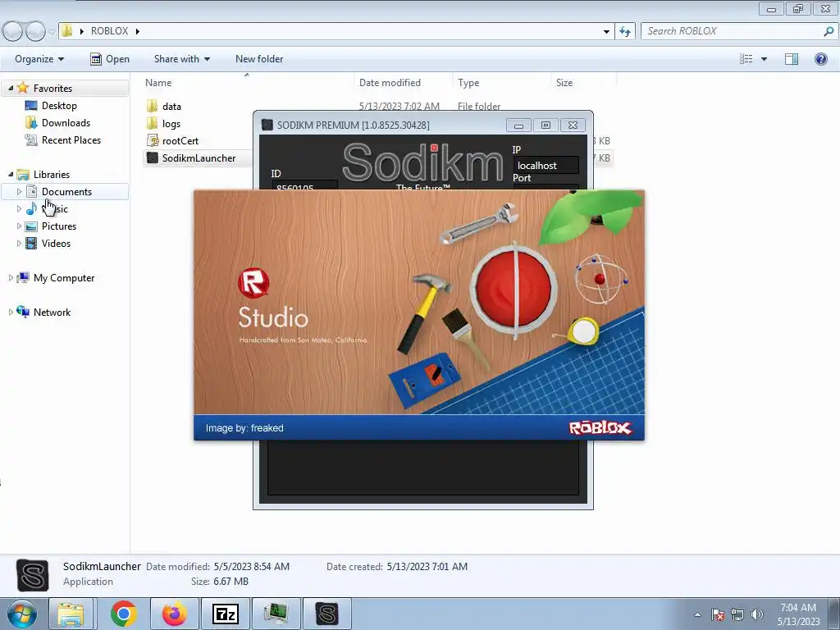Click the search magnifier icon

tap(829, 31)
